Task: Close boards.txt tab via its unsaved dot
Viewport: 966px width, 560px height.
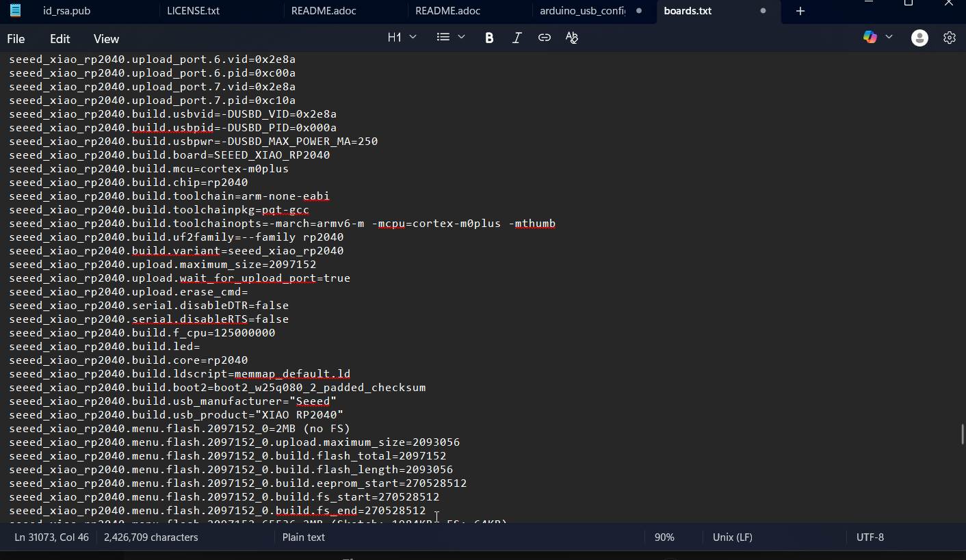Action: point(763,11)
